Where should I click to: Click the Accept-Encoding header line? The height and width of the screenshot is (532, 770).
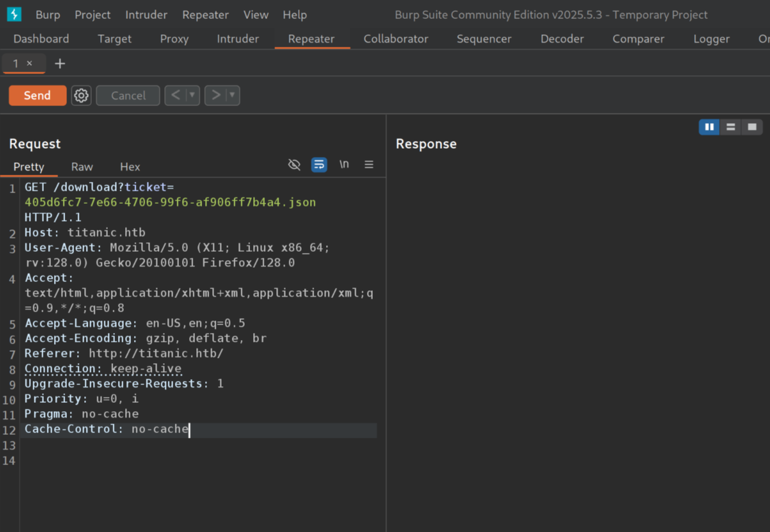pyautogui.click(x=145, y=338)
